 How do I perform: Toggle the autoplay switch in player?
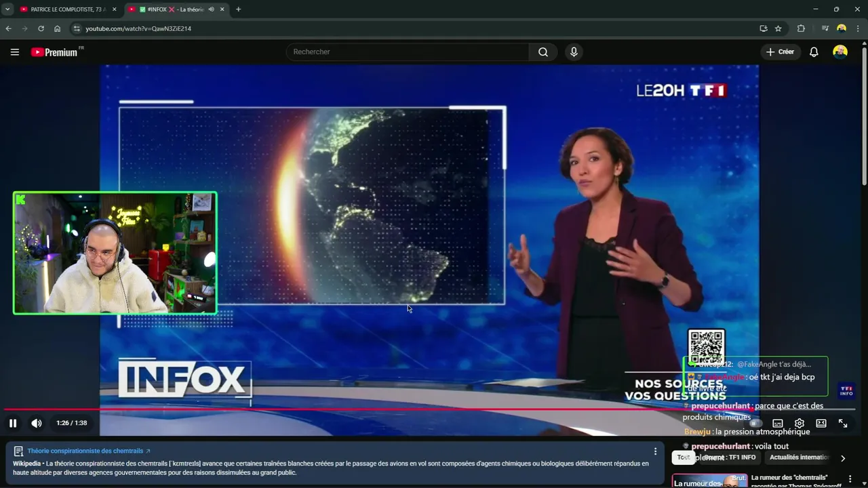pyautogui.click(x=755, y=423)
